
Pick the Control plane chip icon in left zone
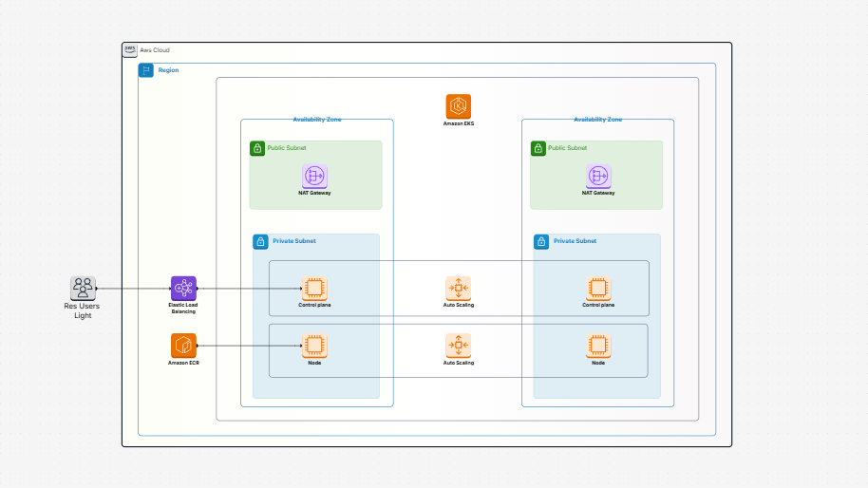point(314,289)
